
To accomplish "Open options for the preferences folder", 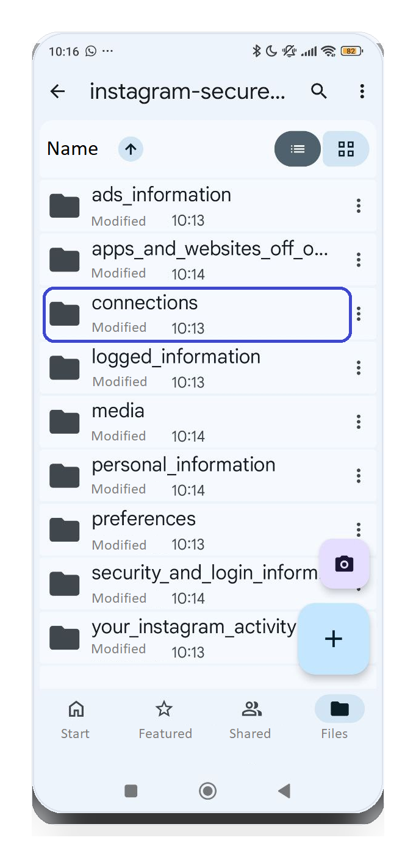I will pyautogui.click(x=359, y=529).
